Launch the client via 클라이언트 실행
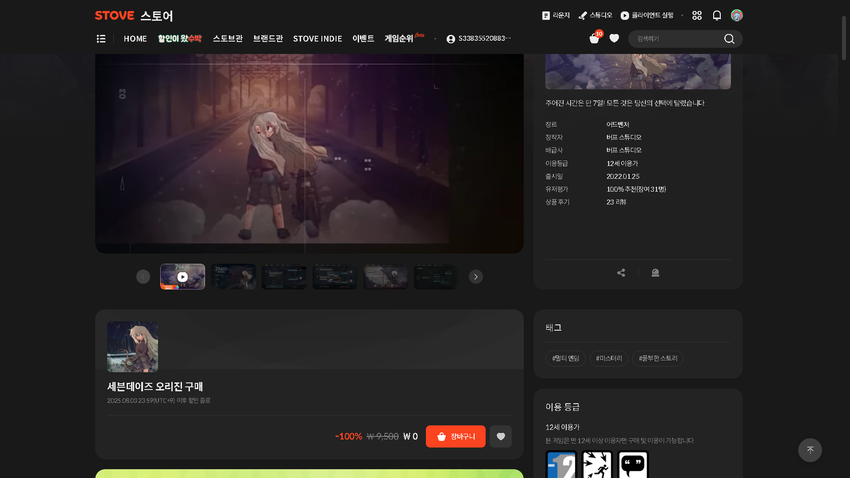Screen dimensions: 850x478 pyautogui.click(x=647, y=16)
